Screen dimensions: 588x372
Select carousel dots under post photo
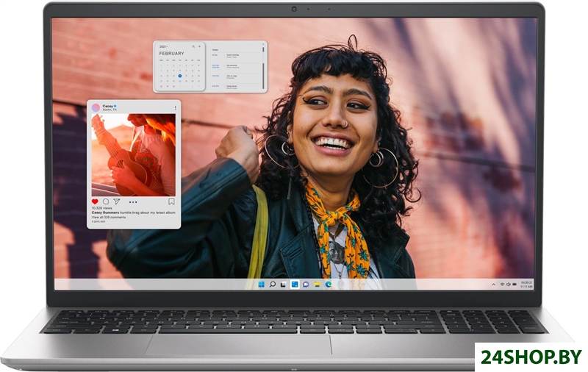133,202
